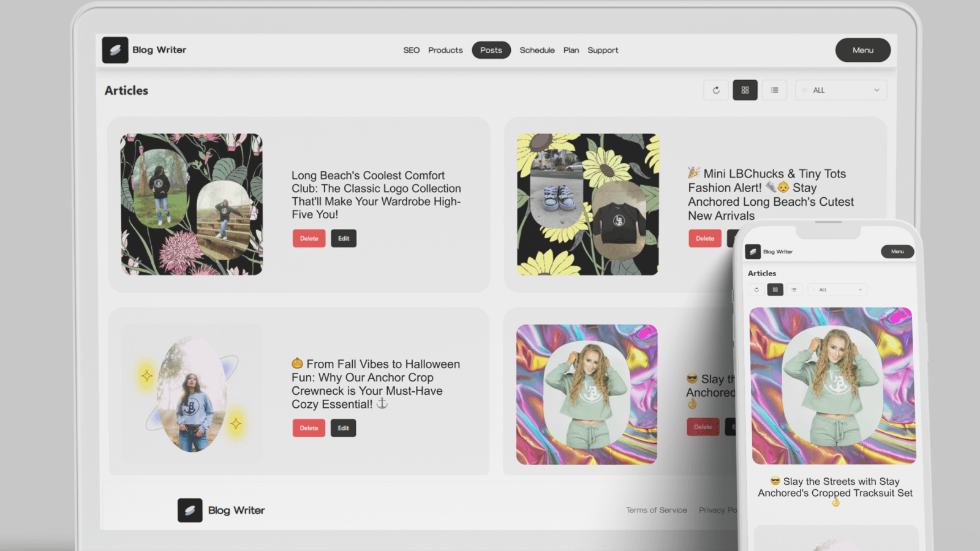Viewport: 980px width, 551px height.
Task: Edit the Anchor Crop Crewneck article
Action: click(344, 428)
